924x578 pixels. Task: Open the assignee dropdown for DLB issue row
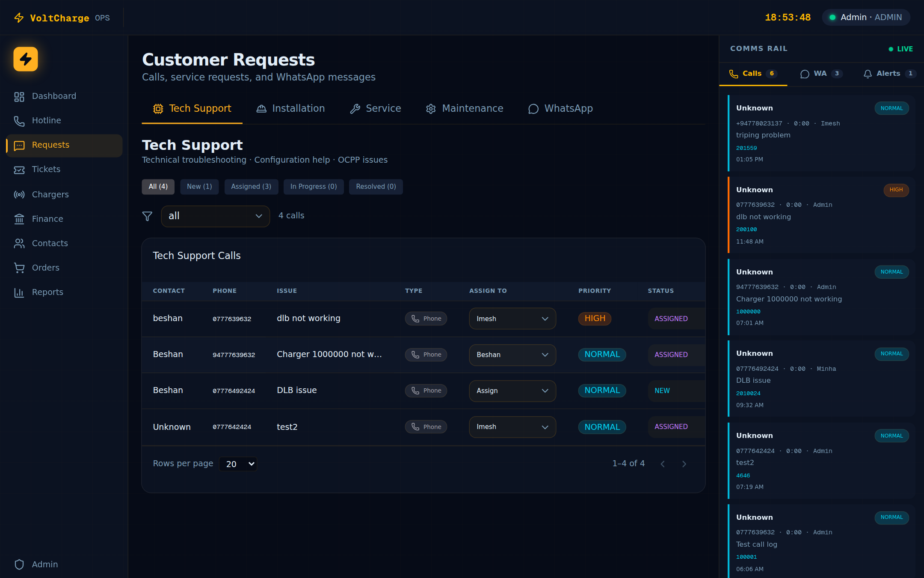pos(512,390)
